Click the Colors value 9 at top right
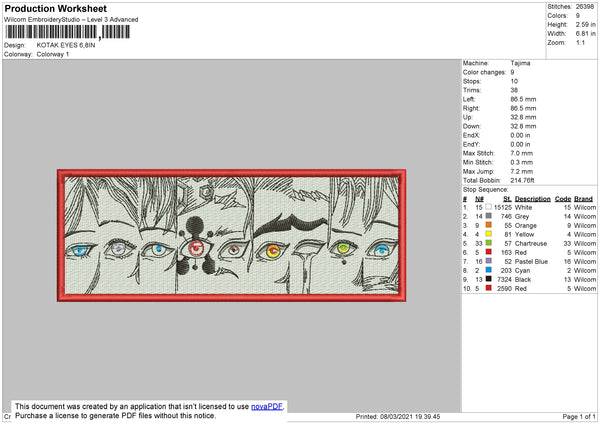600x424 pixels. 578,16
